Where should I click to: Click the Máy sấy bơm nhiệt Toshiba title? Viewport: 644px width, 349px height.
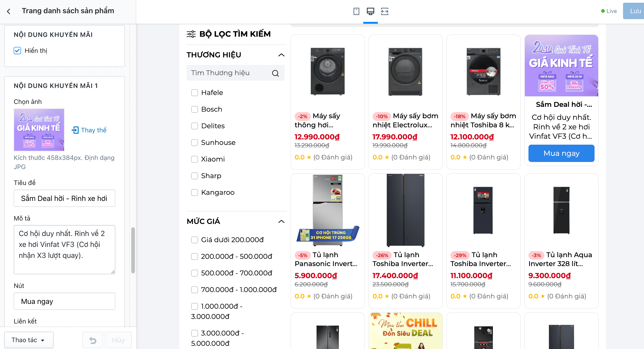[x=483, y=121]
